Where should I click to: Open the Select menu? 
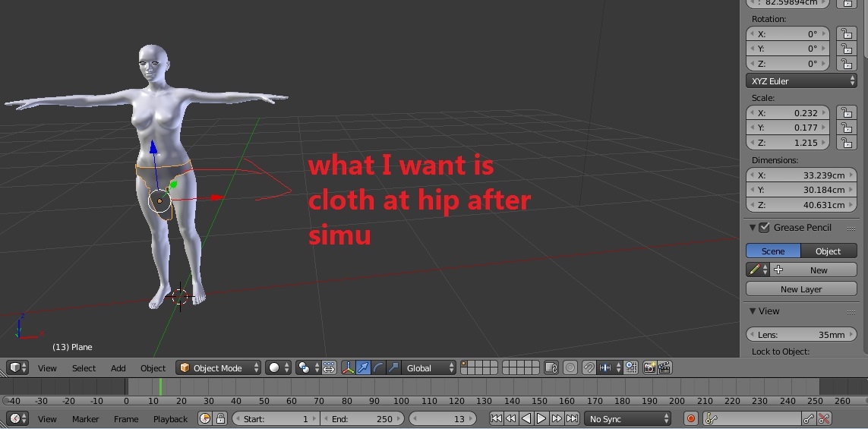click(84, 368)
